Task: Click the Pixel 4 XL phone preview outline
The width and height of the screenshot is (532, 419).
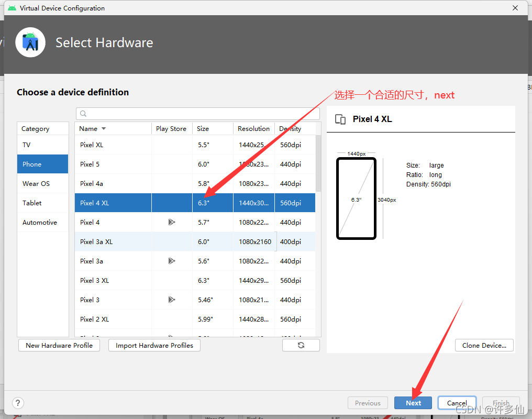Action: click(x=356, y=199)
